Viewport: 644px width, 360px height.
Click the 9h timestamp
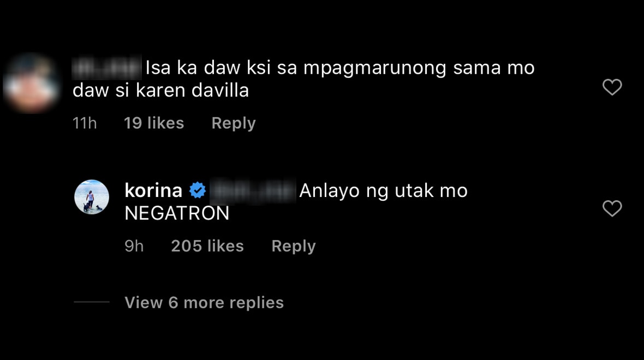click(x=134, y=246)
